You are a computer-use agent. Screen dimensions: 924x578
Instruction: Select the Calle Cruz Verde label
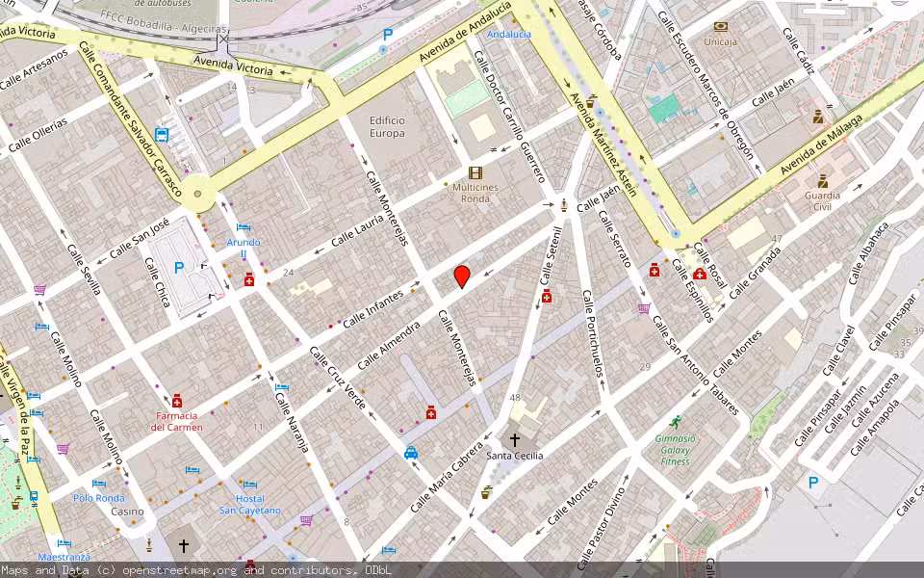(338, 378)
